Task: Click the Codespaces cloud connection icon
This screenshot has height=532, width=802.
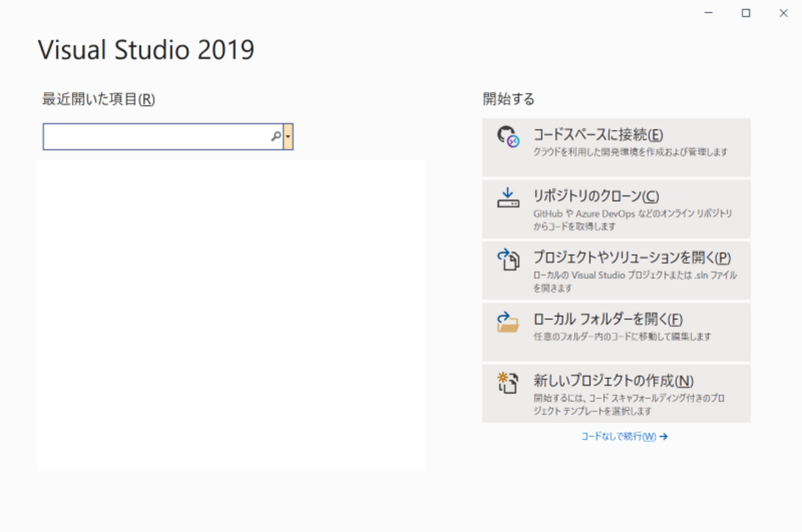Action: [x=508, y=136]
